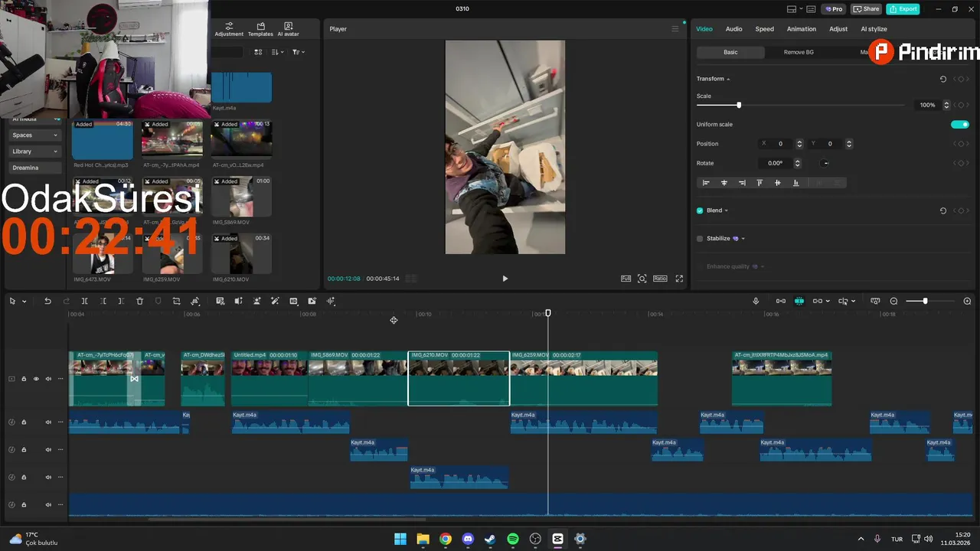Open the Player panel hamburger menu
The width and height of the screenshot is (980, 551).
coord(675,29)
